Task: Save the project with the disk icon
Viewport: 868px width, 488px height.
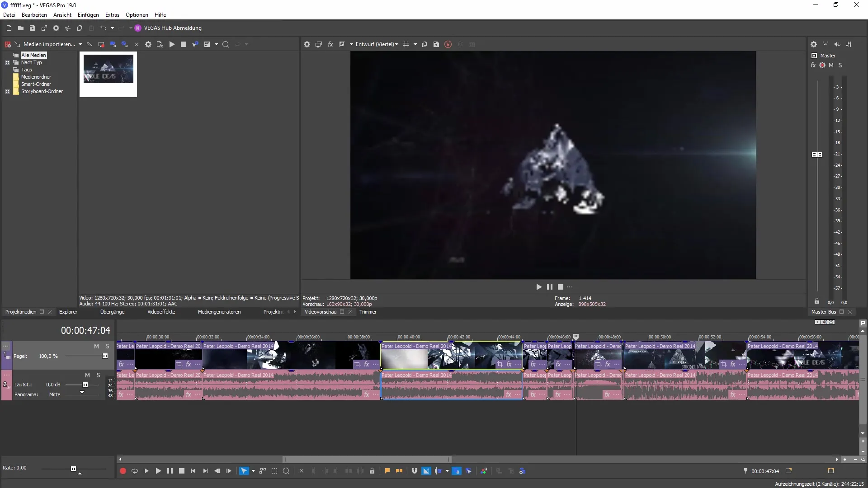Action: [x=33, y=28]
